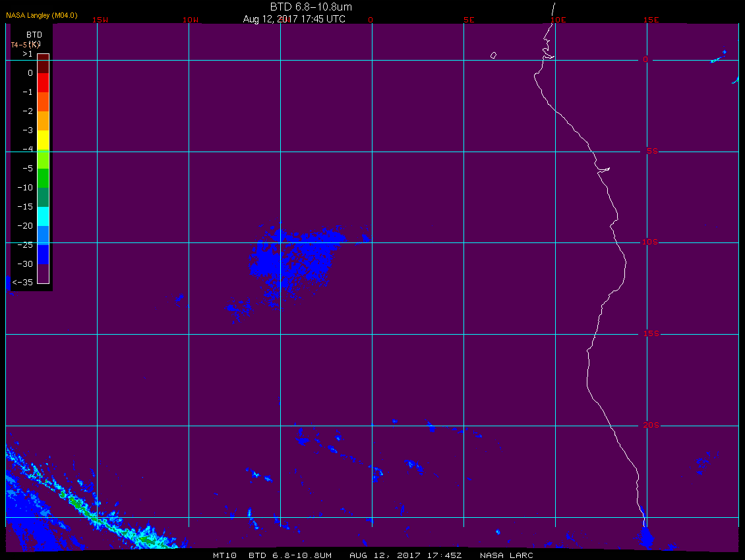Viewport: 745px width, 560px height.
Task: Click the "NASA Langley (M04.0)" label
Action: pyautogui.click(x=42, y=15)
